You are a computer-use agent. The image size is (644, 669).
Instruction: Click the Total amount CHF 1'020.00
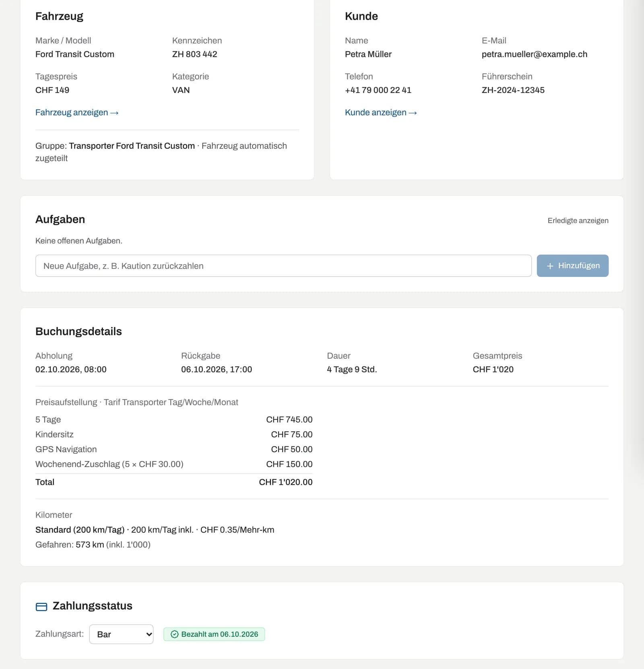286,482
